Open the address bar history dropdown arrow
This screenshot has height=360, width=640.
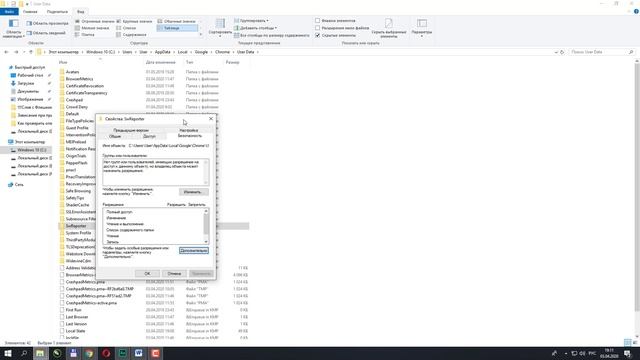tap(556, 52)
